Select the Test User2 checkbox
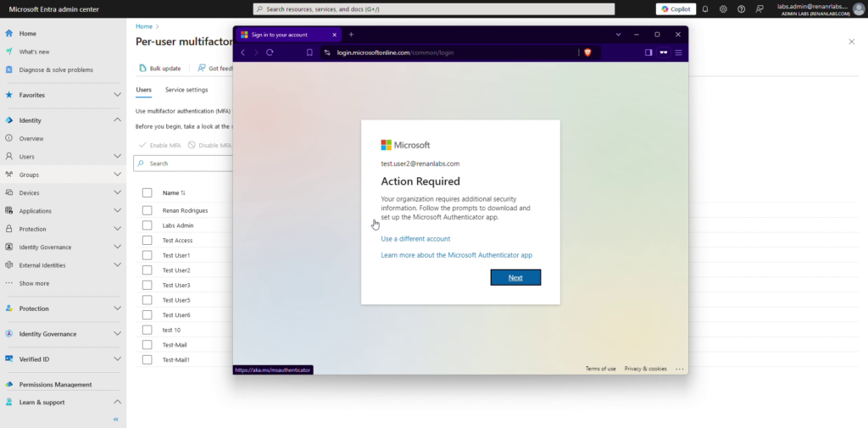 point(147,270)
